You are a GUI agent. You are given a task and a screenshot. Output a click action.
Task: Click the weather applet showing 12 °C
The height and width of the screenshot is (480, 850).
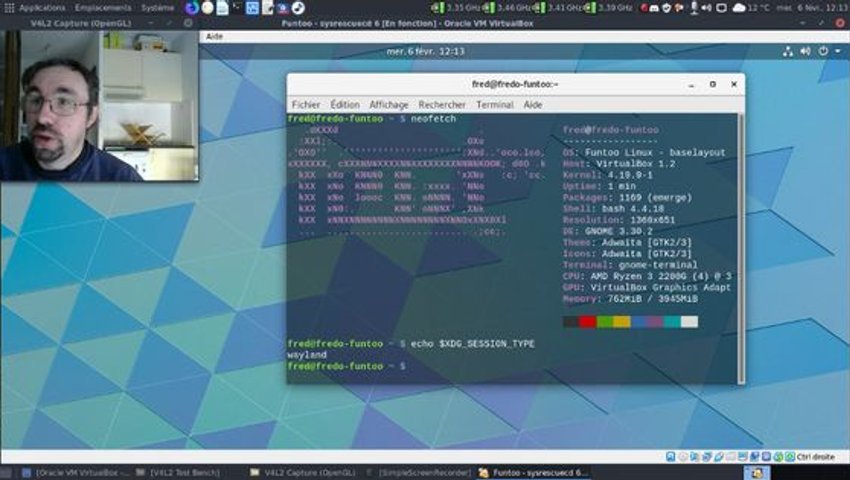tap(751, 8)
